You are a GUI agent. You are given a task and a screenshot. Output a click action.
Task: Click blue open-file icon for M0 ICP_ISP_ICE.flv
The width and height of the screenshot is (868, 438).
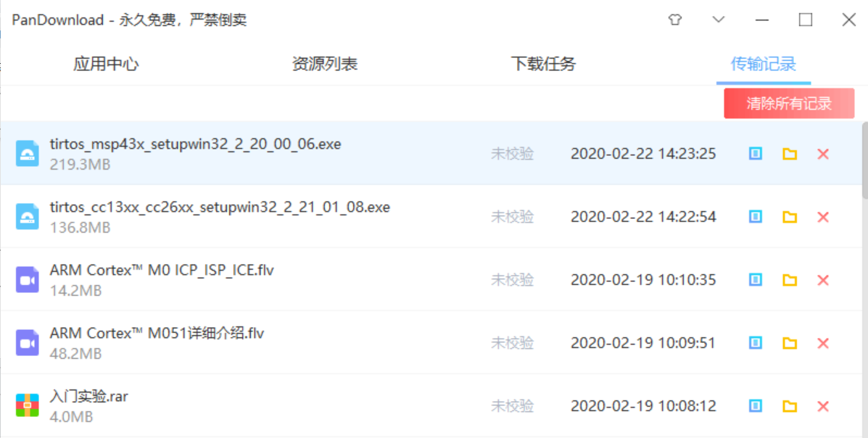(756, 280)
